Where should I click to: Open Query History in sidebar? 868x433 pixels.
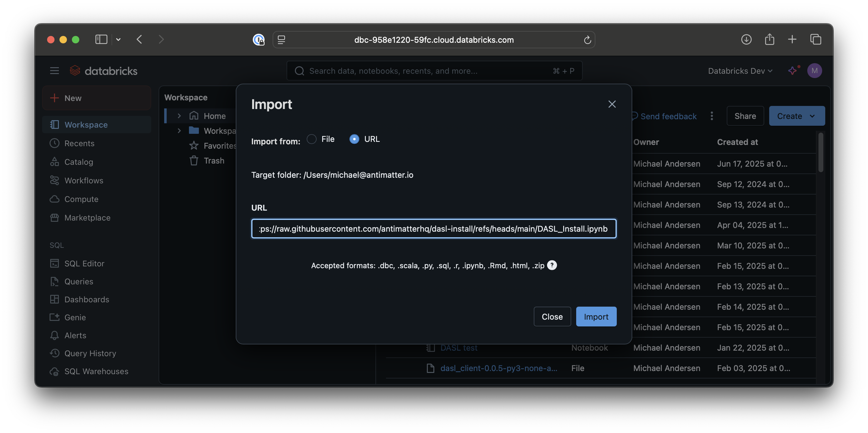tap(97, 353)
